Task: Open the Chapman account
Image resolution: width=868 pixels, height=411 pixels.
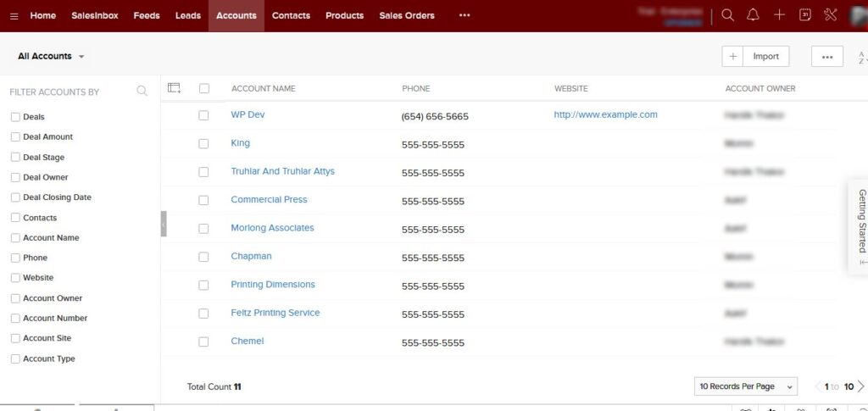Action: [251, 256]
